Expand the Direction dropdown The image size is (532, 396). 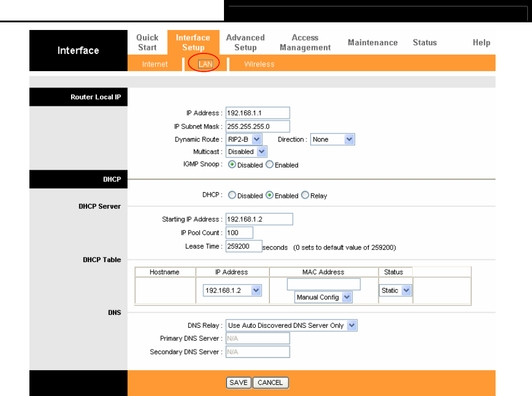[x=333, y=139]
